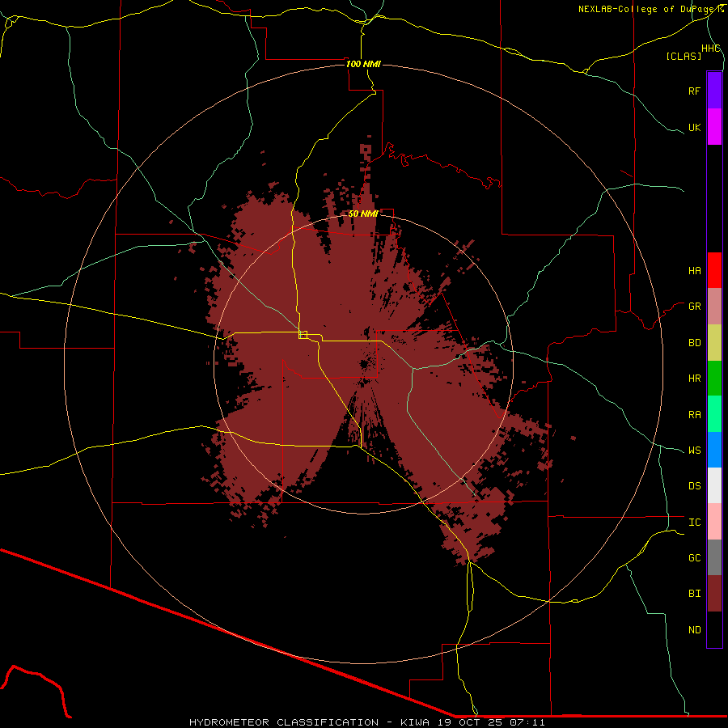This screenshot has width=728, height=728.
Task: Click the small yellow square highway marker
Action: coord(303,335)
